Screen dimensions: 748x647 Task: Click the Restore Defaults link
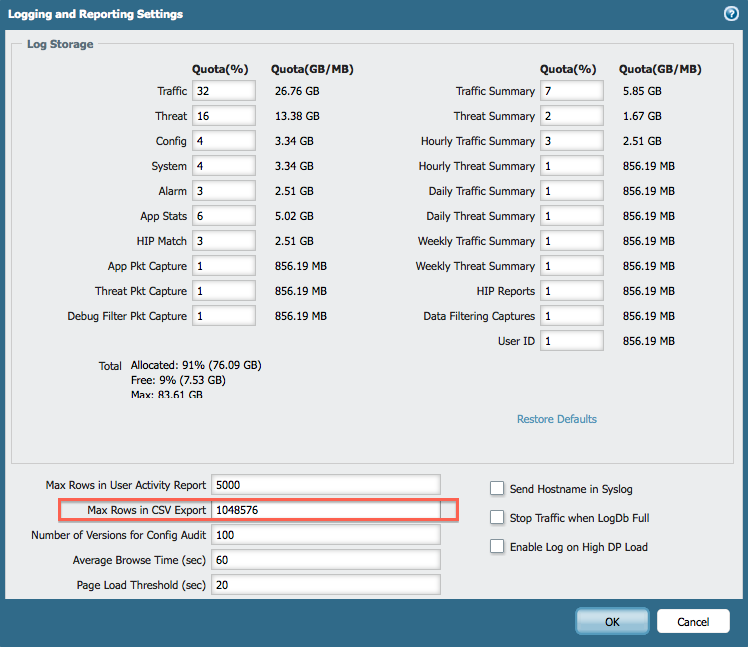[556, 419]
